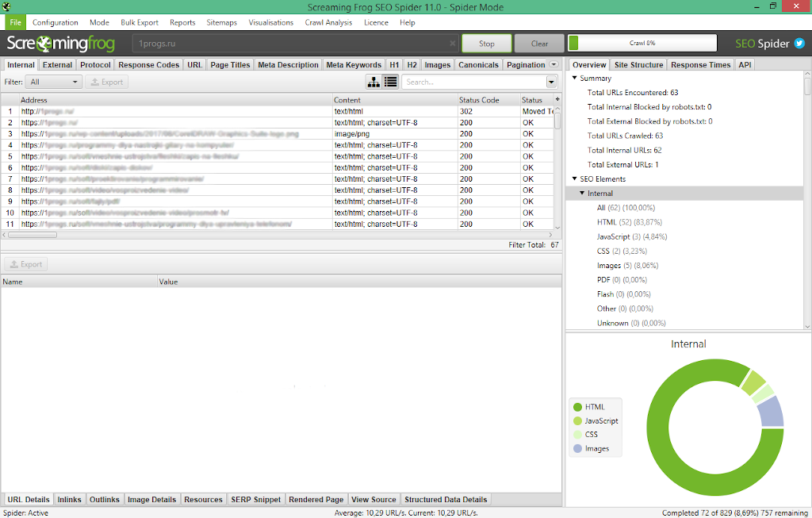Select the External tab
The height and width of the screenshot is (518, 812).
pos(57,65)
